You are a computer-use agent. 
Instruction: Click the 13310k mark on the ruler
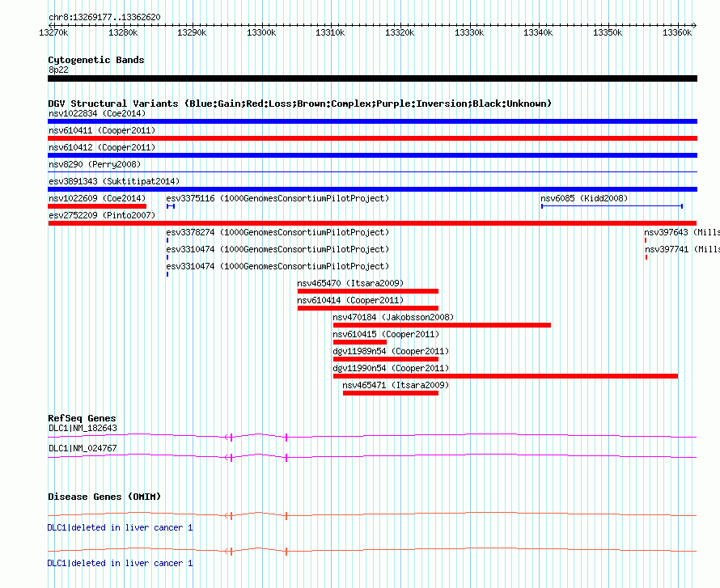coord(329,32)
